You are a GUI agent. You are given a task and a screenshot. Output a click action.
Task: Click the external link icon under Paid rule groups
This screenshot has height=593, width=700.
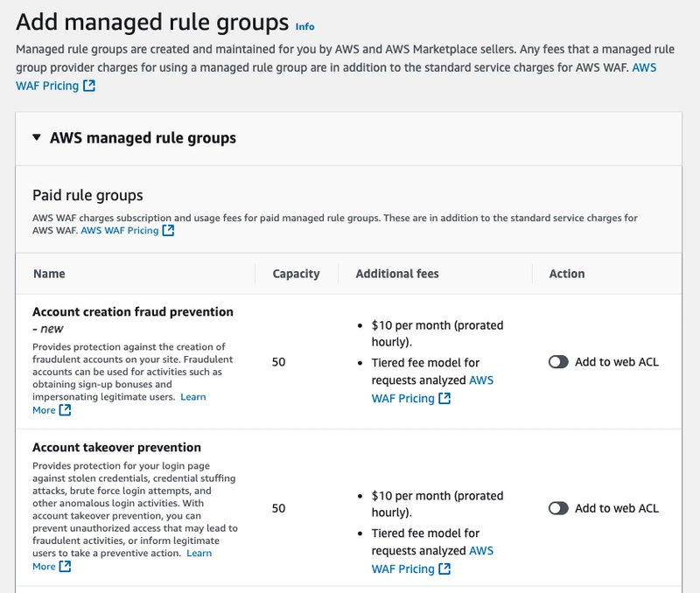(x=168, y=230)
